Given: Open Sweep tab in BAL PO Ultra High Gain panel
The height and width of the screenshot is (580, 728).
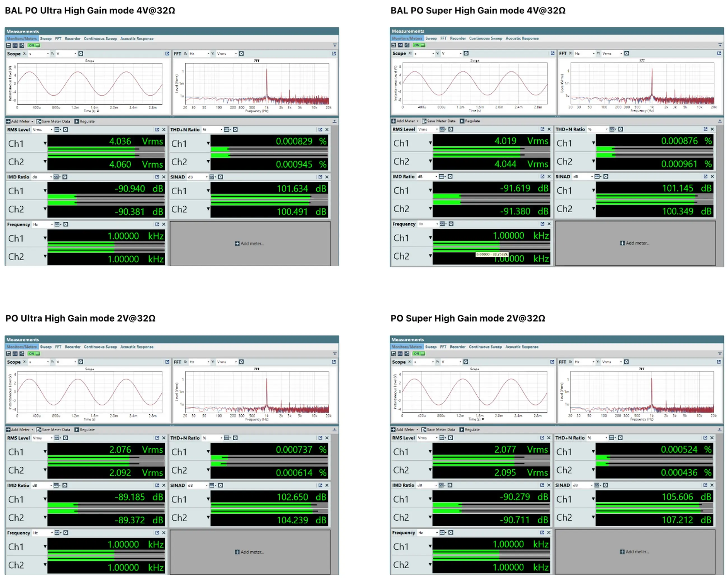Looking at the screenshot, I should (46, 38).
